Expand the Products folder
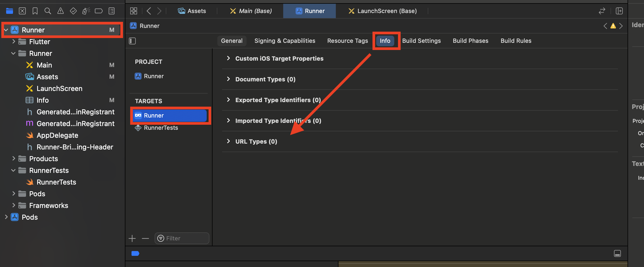The image size is (644, 267). point(14,158)
